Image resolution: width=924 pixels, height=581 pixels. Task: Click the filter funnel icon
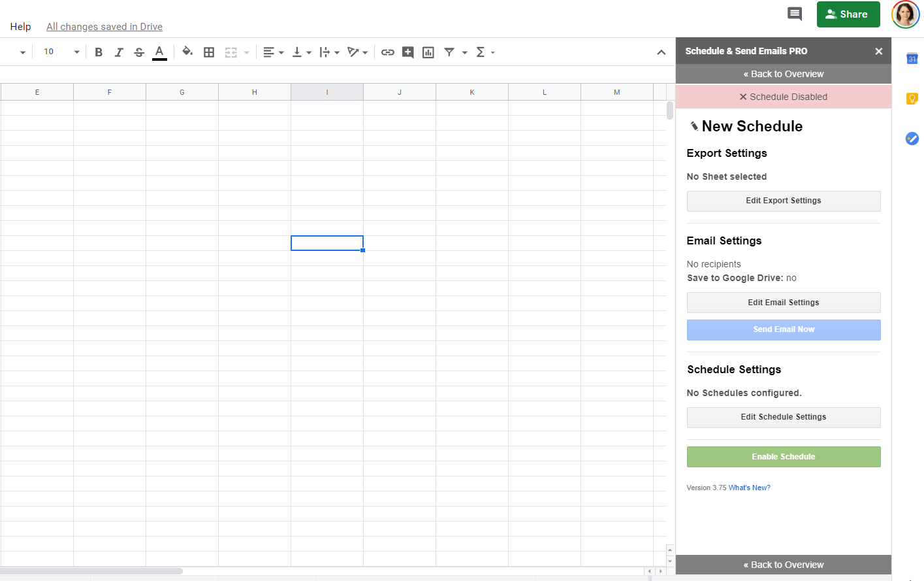coord(449,52)
